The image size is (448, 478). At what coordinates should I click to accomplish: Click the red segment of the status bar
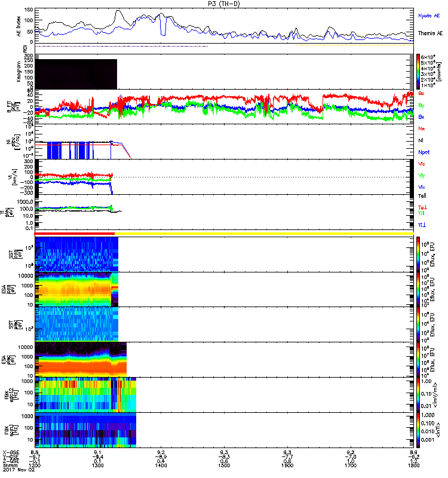tap(75, 233)
